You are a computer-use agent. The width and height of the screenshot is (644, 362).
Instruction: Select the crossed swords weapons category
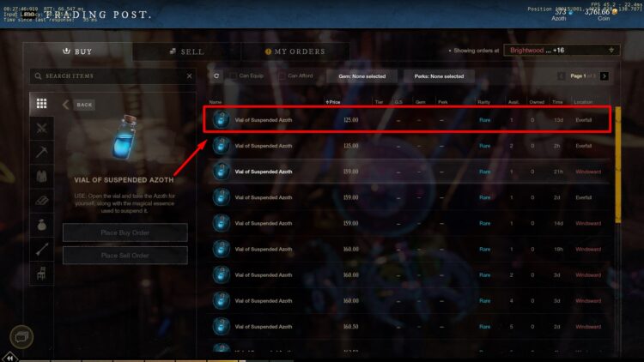[x=41, y=128]
